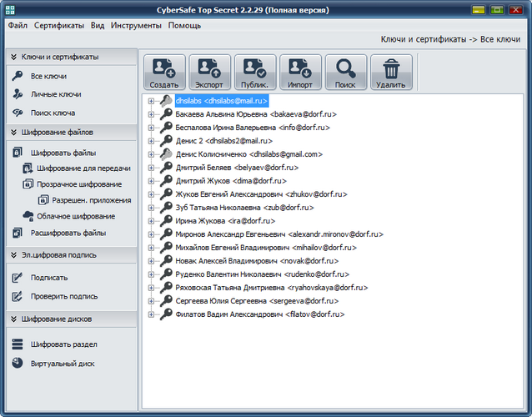The height and width of the screenshot is (417, 532).
Task: Click the icon beside Проверить подпись
Action: (18, 296)
